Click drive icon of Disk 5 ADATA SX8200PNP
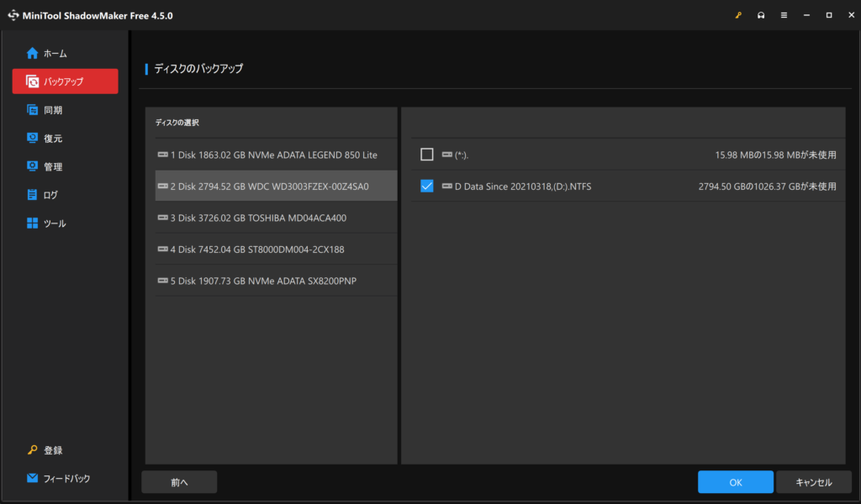Viewport: 861px width, 504px height. click(162, 281)
